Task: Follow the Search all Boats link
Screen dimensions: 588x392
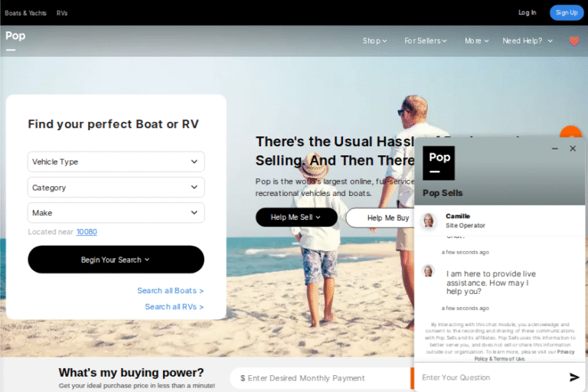Action: pos(170,291)
